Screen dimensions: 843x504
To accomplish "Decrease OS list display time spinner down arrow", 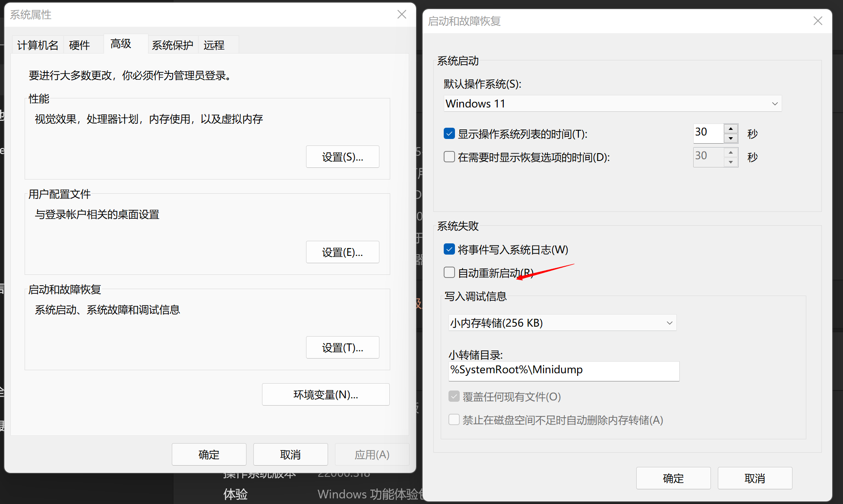I will [x=730, y=139].
